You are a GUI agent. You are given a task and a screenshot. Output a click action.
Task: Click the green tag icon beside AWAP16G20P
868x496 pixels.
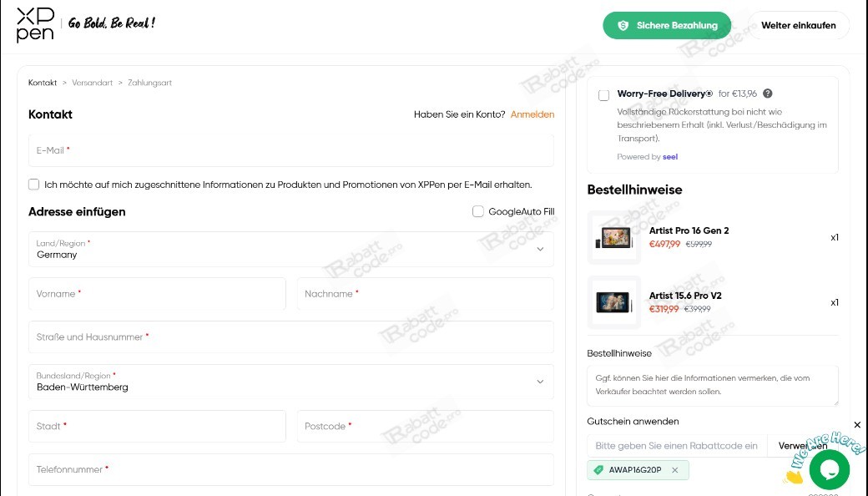(x=598, y=470)
